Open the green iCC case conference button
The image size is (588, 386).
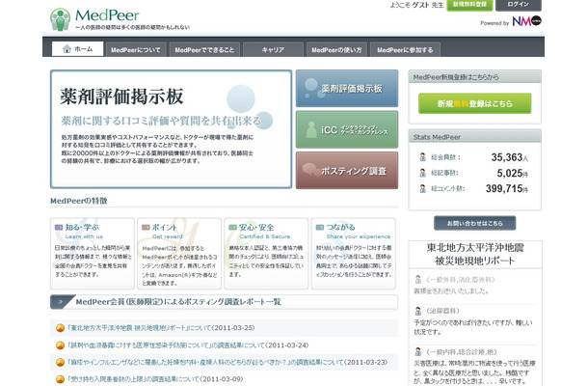click(x=347, y=129)
